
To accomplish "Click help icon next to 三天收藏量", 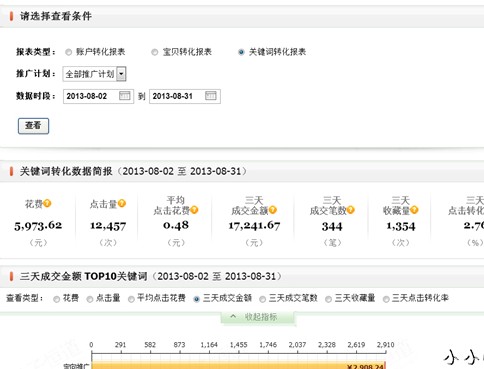I will [414, 210].
